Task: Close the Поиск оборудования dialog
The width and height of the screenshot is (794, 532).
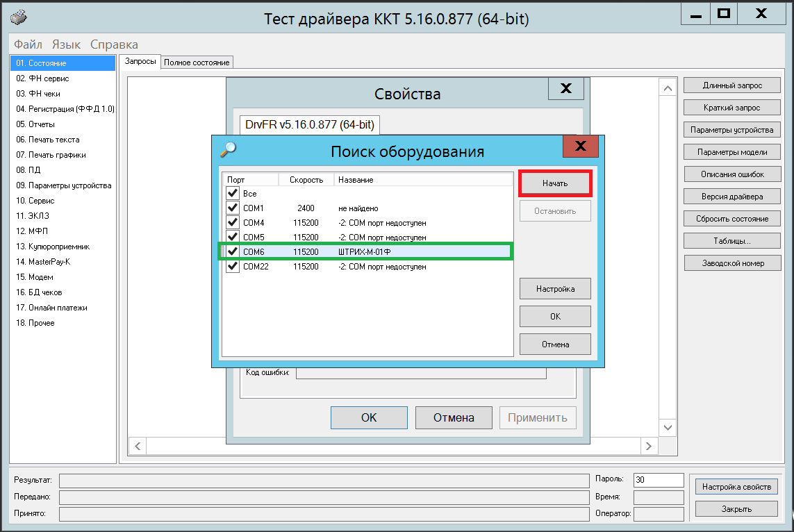Action: 581,147
